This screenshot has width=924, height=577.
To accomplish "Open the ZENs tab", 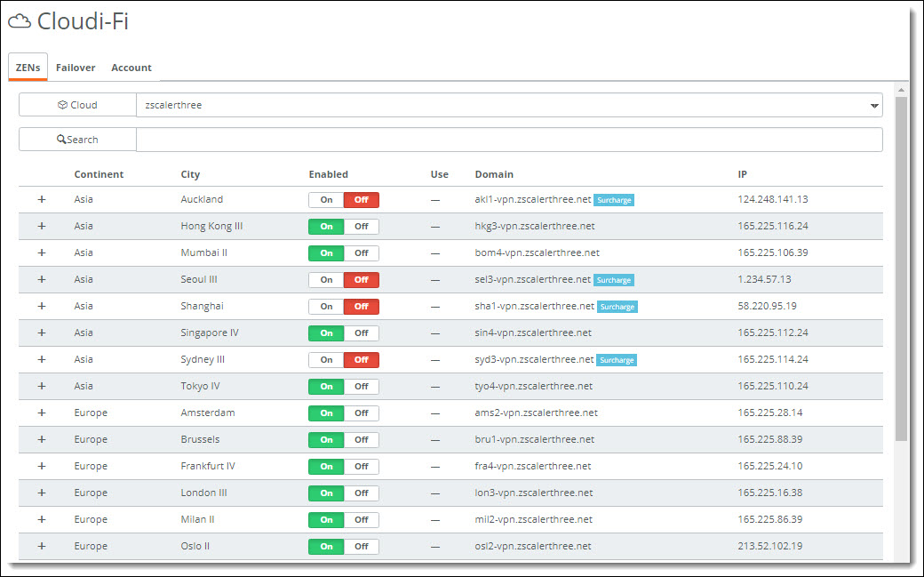I will [x=28, y=68].
